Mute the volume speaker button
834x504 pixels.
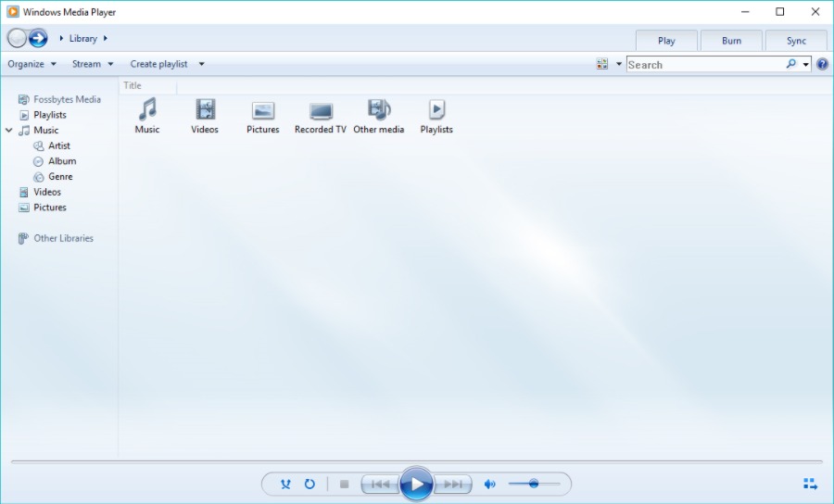pyautogui.click(x=490, y=484)
